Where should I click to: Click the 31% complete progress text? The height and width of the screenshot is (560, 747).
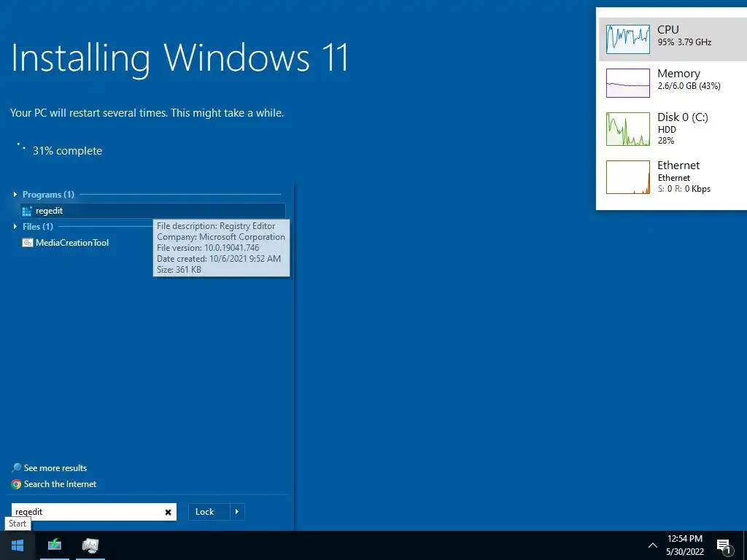[x=67, y=151]
